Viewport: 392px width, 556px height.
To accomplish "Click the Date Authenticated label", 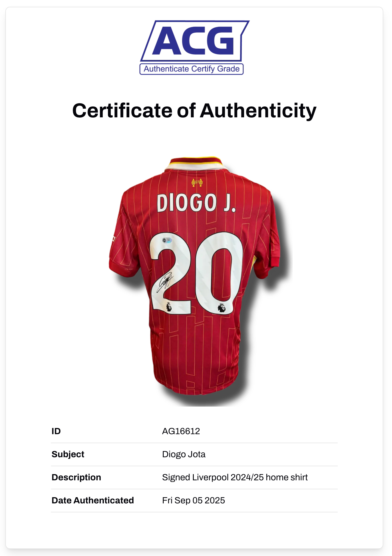I will (x=93, y=500).
